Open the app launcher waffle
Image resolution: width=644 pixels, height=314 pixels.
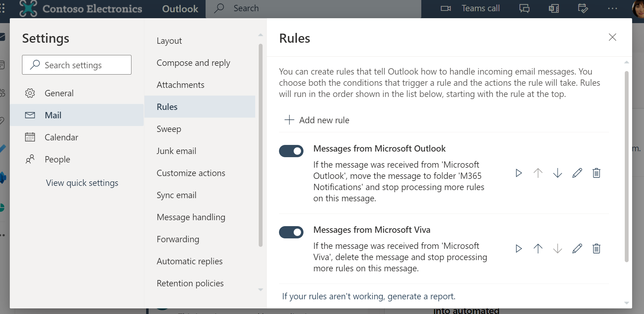3,8
